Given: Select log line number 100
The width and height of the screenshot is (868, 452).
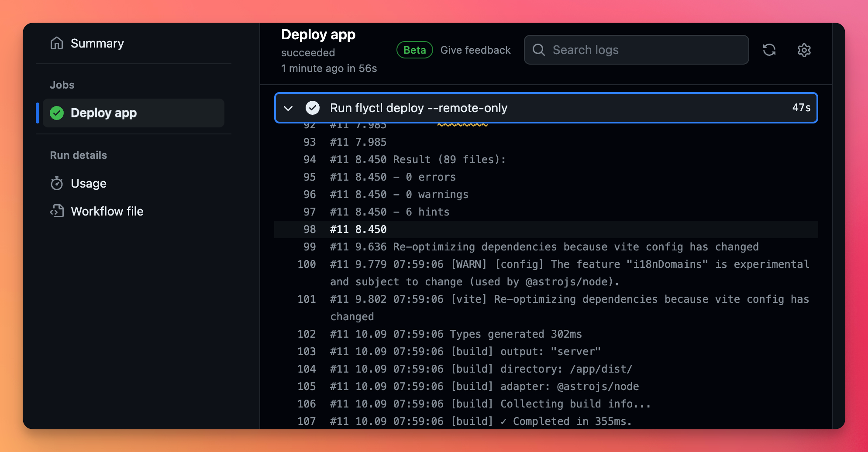Looking at the screenshot, I should (307, 264).
